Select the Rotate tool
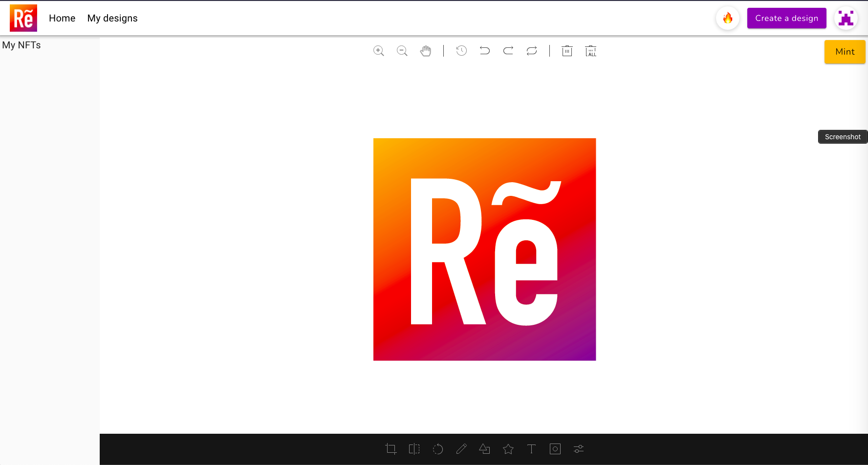The image size is (868, 465). coord(438,449)
